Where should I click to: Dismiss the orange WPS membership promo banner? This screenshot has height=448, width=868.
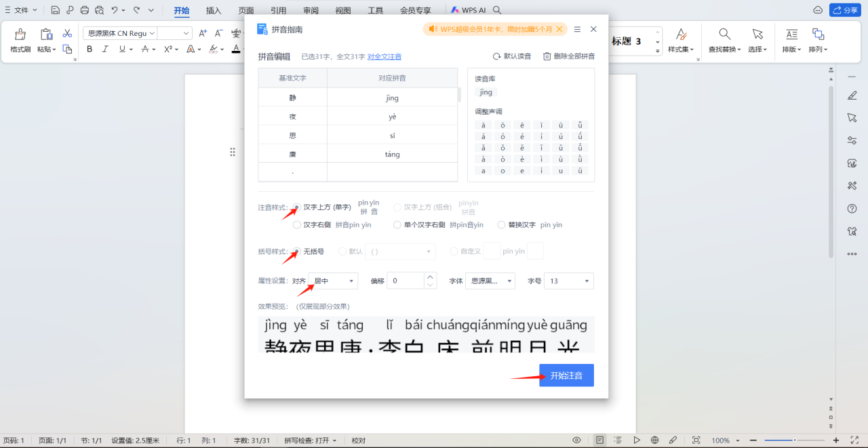(x=559, y=29)
